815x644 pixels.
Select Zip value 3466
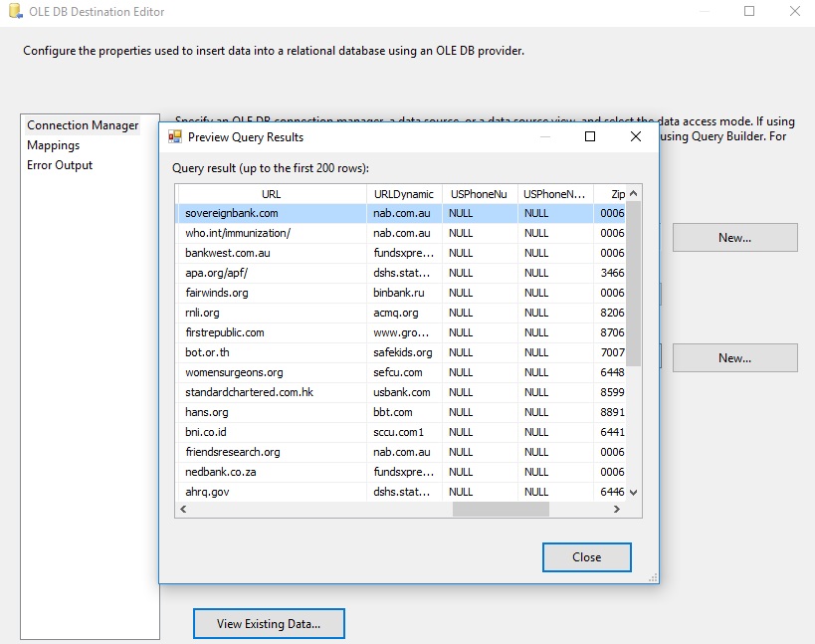tap(610, 273)
